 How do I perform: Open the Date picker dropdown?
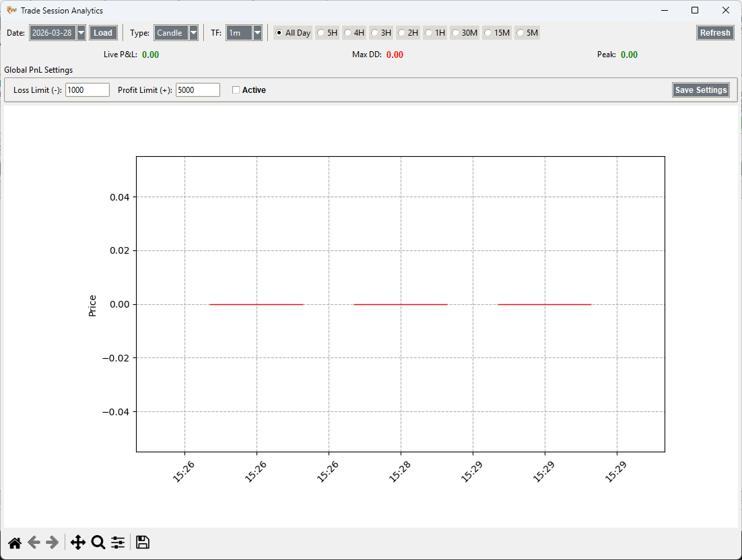pyautogui.click(x=81, y=32)
